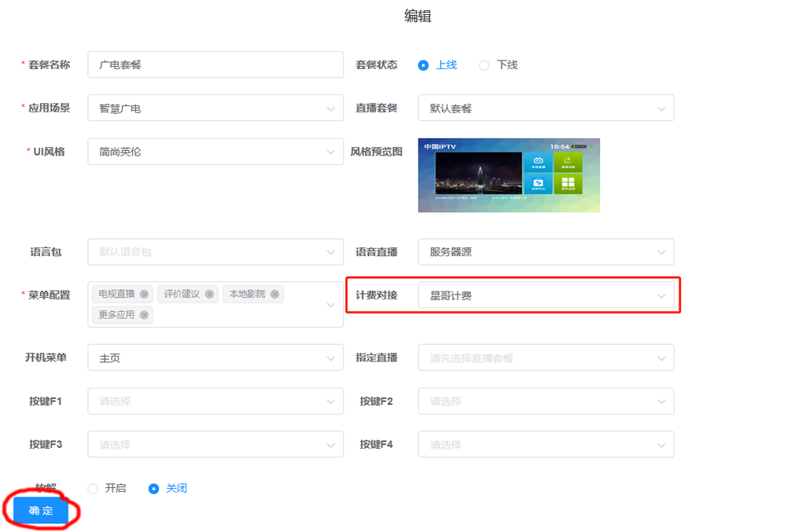Select the 上线 radio button

424,65
